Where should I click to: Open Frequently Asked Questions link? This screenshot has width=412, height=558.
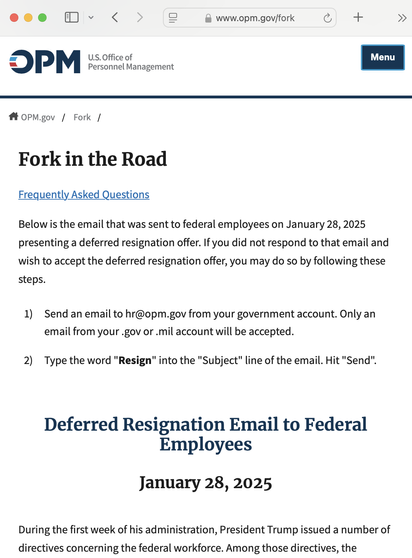click(x=84, y=194)
